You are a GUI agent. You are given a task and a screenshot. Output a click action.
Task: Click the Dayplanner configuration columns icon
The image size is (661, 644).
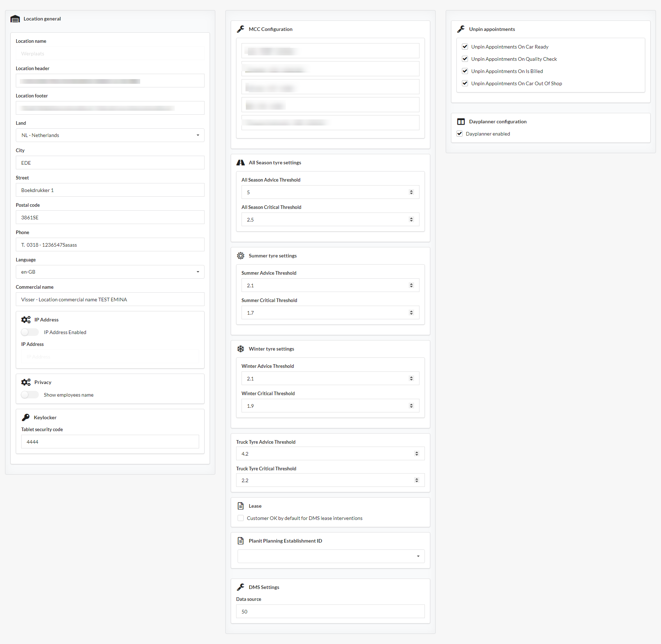(461, 122)
